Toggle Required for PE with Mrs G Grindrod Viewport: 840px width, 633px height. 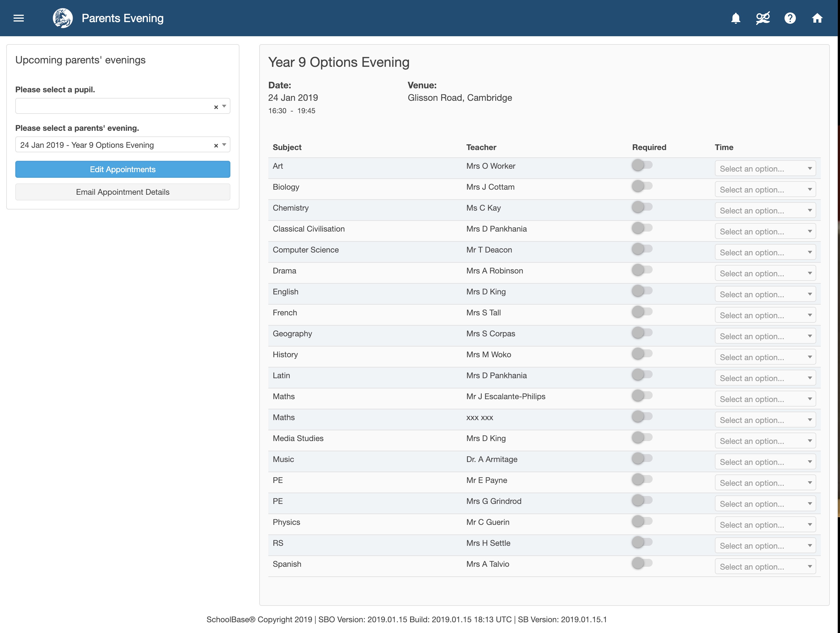click(x=642, y=500)
